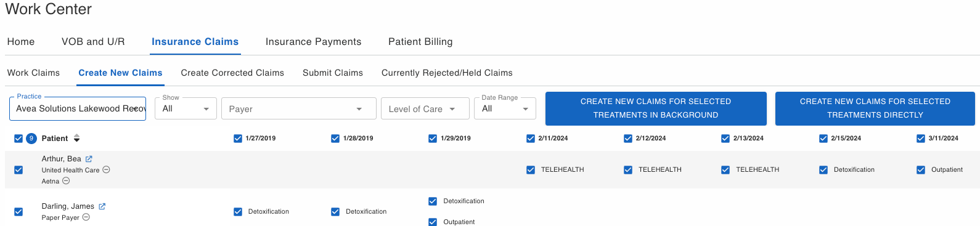Go to Submit Claims subtab
The width and height of the screenshot is (980, 226).
[333, 73]
